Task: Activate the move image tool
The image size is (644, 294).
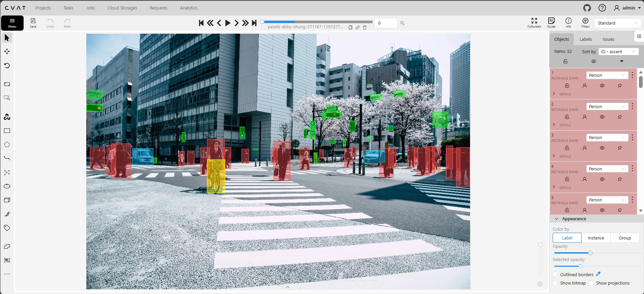Action: point(7,52)
